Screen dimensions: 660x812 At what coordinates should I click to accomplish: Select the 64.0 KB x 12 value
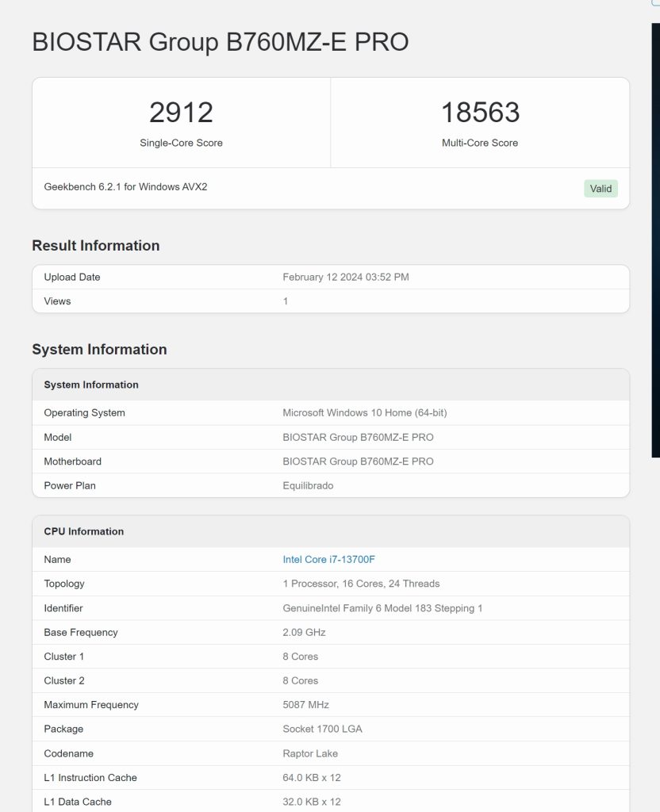pos(311,778)
